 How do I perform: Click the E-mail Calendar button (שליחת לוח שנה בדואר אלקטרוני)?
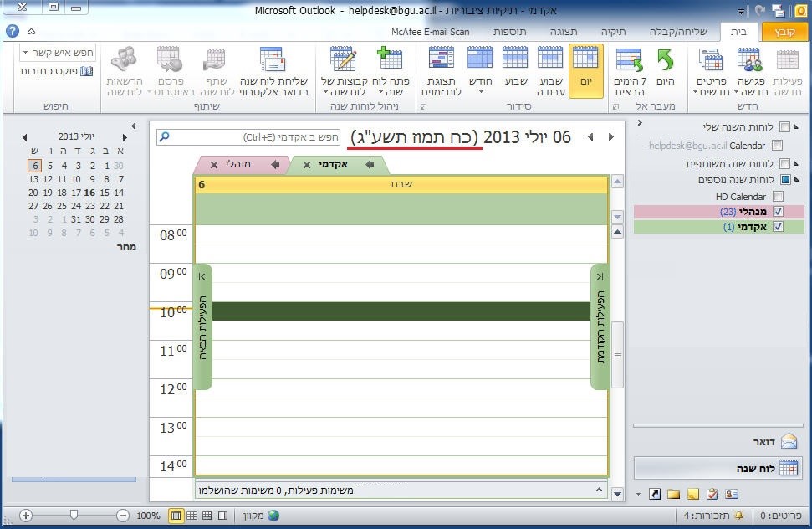pos(273,71)
